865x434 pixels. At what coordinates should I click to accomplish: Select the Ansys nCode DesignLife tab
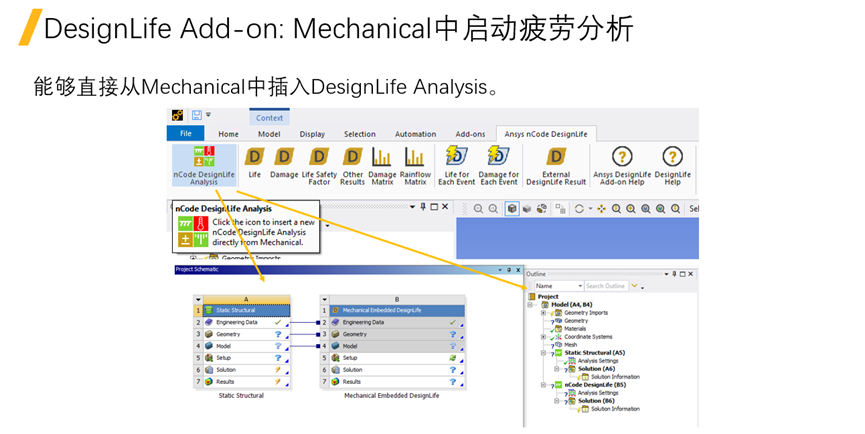click(546, 134)
